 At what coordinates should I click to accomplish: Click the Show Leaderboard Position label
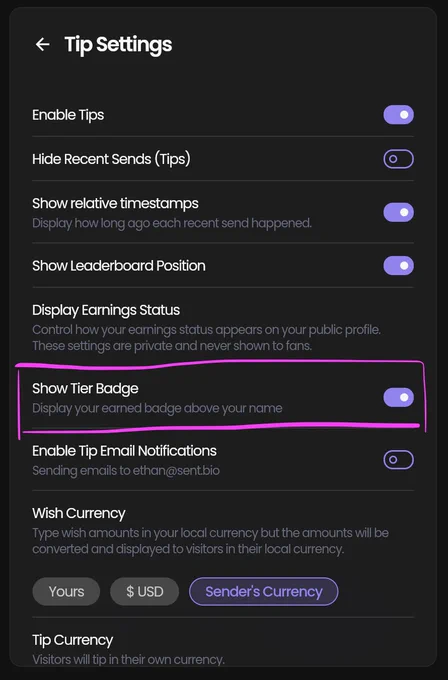point(119,266)
